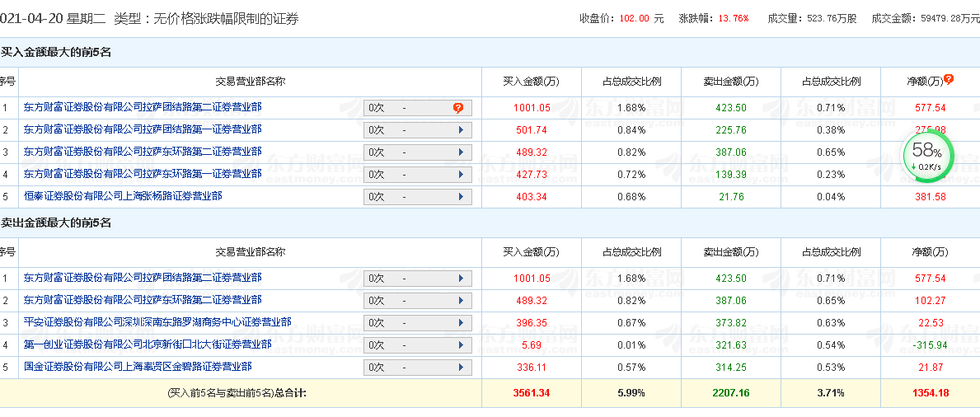980x417 pixels.
Task: Click the arrow in the 拉萨团结路第一证券营业部 row
Action: point(460,129)
